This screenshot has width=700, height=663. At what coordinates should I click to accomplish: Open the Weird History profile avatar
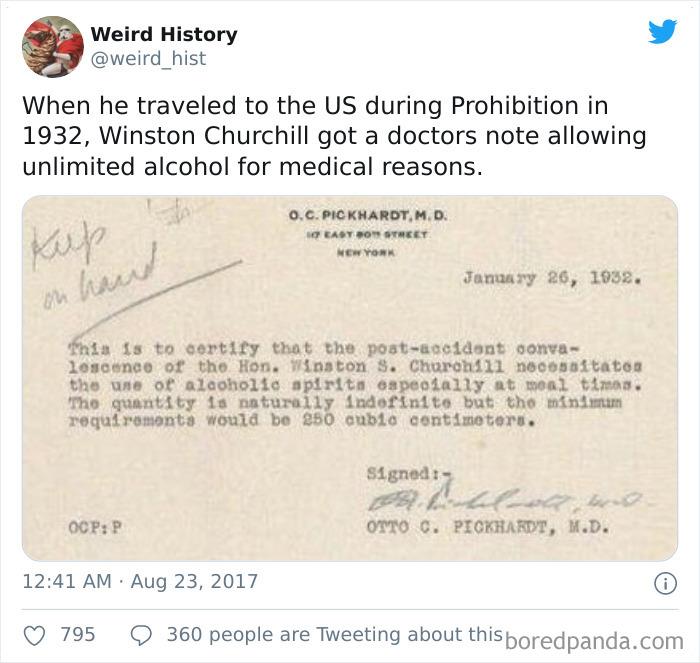pos(53,46)
